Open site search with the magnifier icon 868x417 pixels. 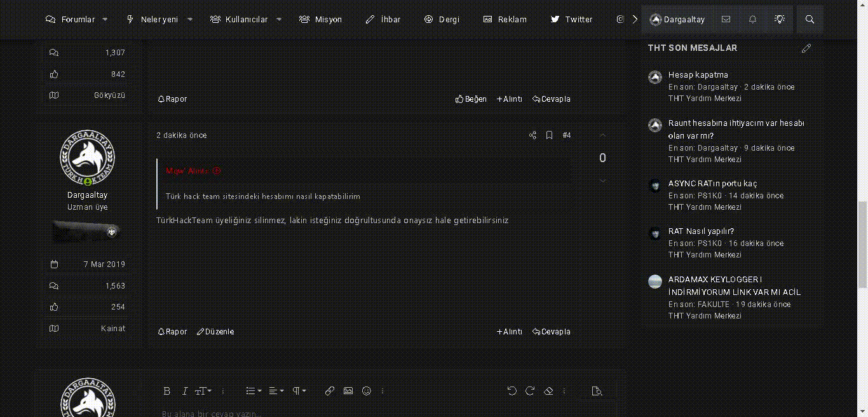(810, 20)
